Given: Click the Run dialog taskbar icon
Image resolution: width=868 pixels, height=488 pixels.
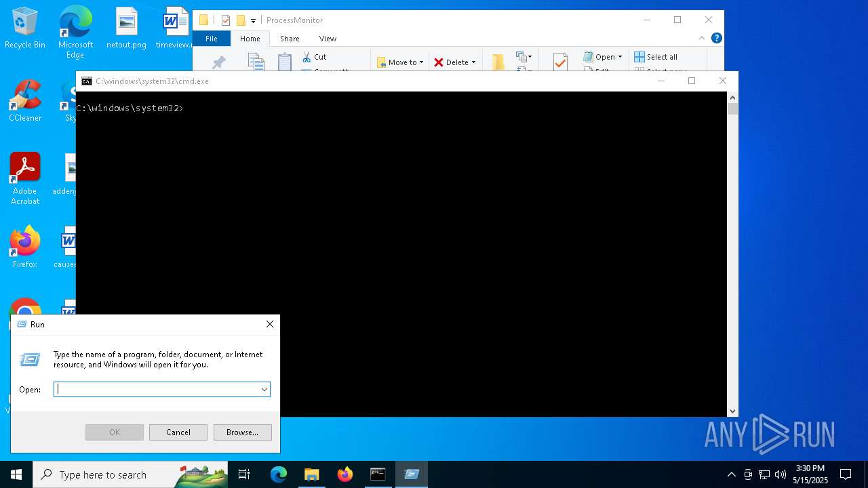Looking at the screenshot, I should click(x=411, y=474).
